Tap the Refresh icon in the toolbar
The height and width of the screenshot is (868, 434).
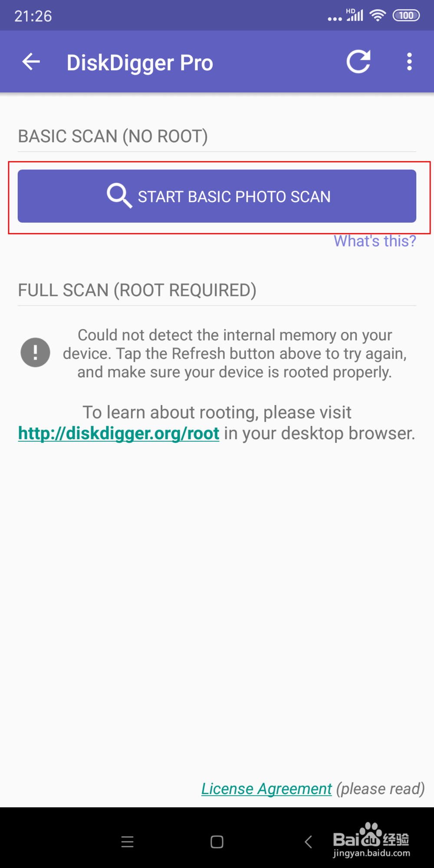[x=358, y=62]
